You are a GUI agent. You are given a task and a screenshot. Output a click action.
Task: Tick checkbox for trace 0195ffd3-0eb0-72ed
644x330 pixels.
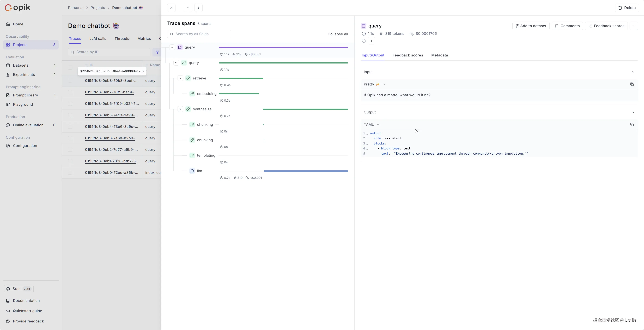pos(70,173)
